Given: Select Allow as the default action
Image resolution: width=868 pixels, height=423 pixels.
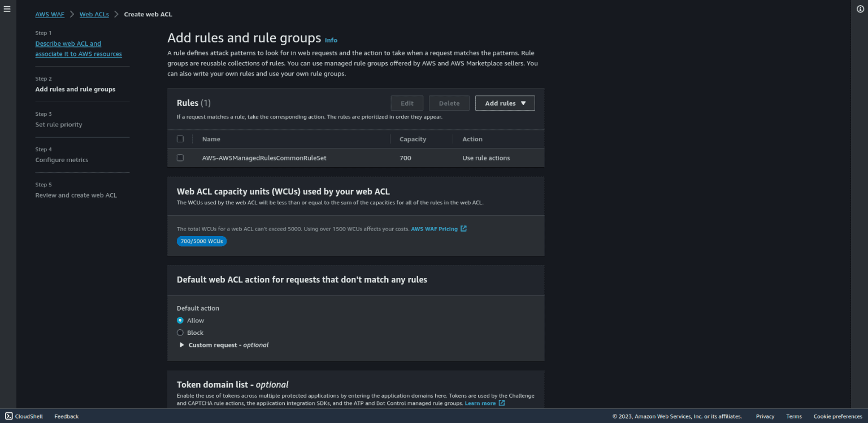Looking at the screenshot, I should tap(181, 320).
